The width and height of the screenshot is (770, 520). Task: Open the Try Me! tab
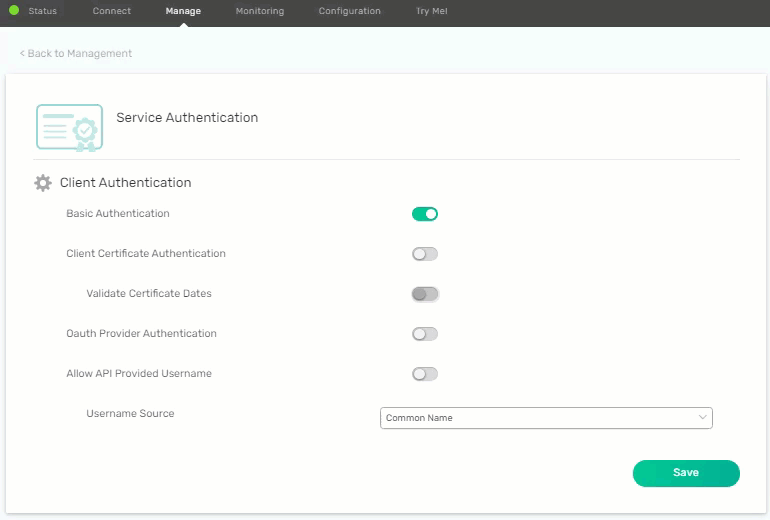point(431,11)
